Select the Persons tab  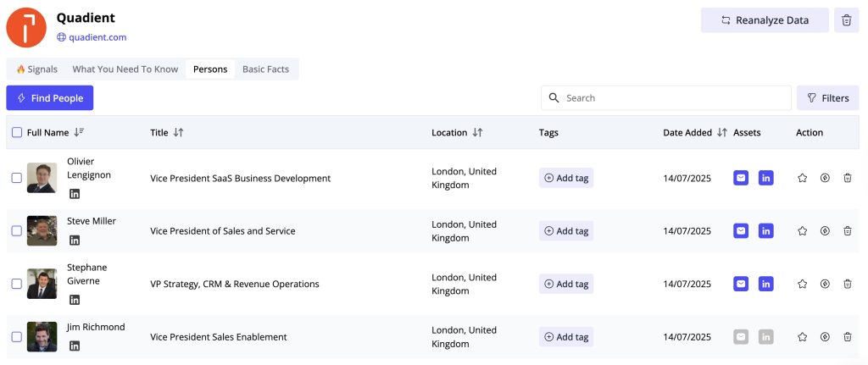coord(210,69)
